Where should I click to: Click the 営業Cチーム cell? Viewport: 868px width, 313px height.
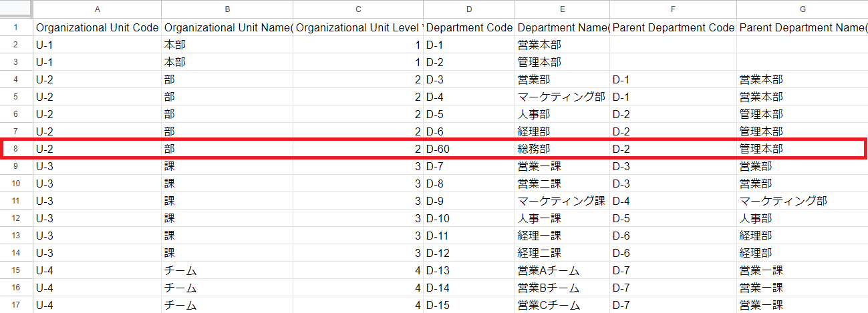(562, 305)
